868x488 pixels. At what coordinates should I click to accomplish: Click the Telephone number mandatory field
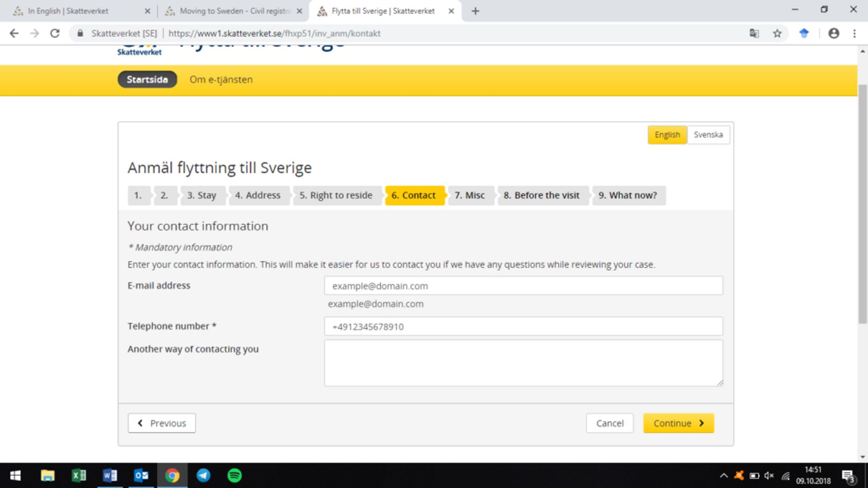(x=524, y=327)
